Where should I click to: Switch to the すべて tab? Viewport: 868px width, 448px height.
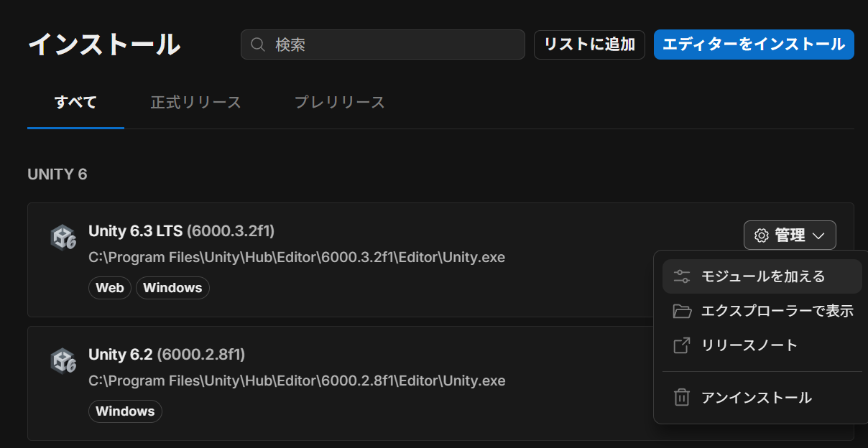(x=75, y=102)
